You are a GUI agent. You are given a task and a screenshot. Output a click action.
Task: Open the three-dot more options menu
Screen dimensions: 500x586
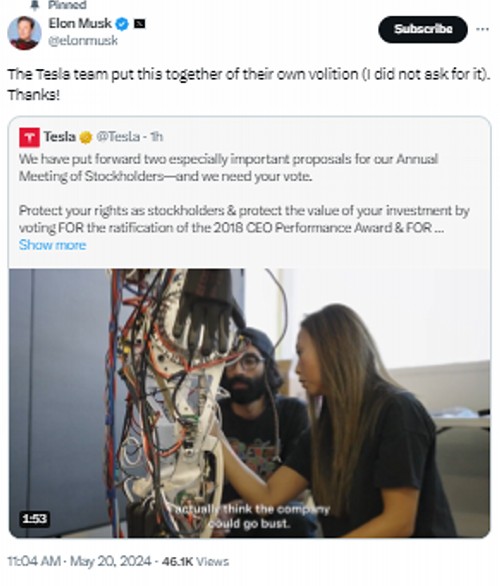pyautogui.click(x=482, y=29)
